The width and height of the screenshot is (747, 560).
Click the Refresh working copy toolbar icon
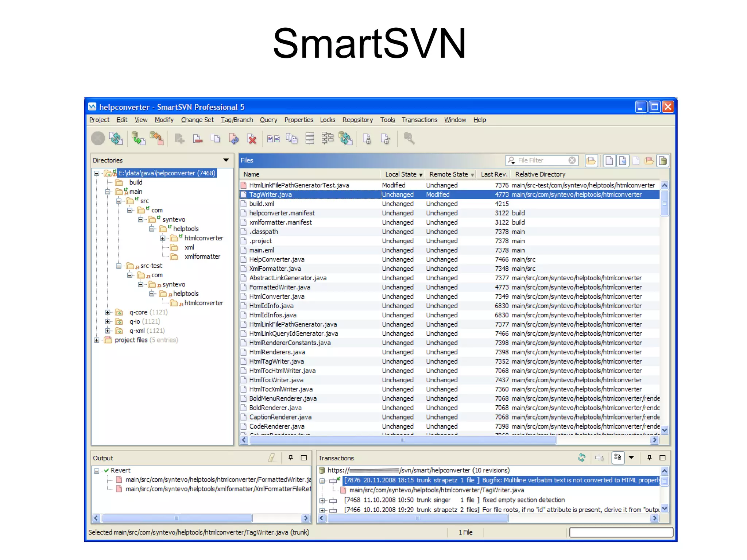(116, 139)
